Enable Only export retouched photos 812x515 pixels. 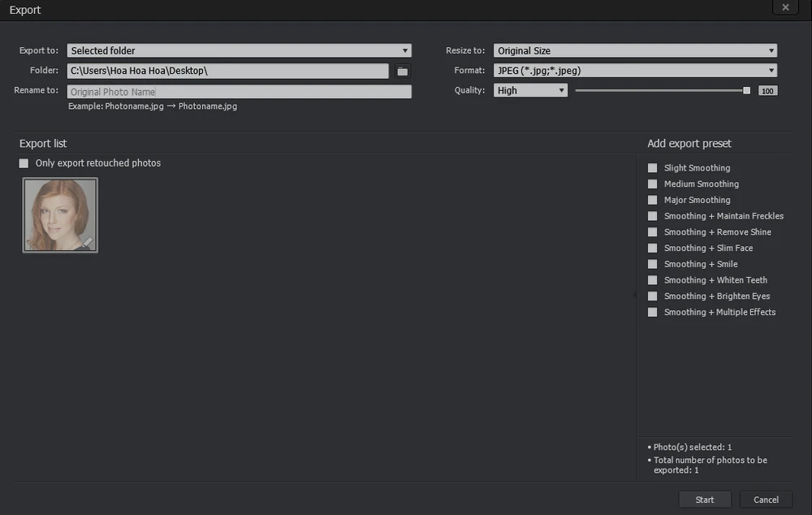[24, 163]
